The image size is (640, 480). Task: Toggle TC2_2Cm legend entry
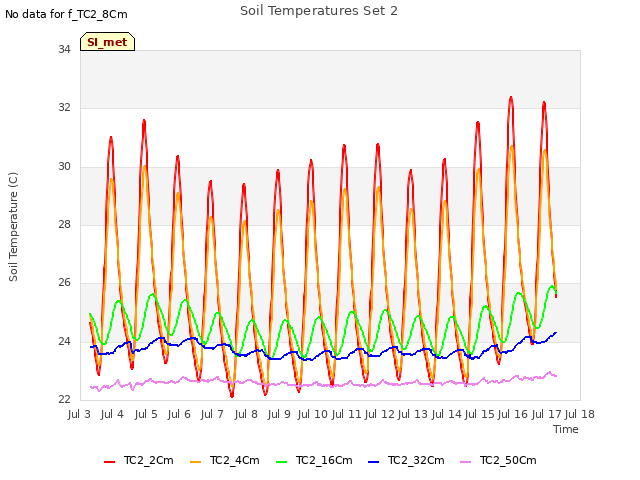pos(139,460)
